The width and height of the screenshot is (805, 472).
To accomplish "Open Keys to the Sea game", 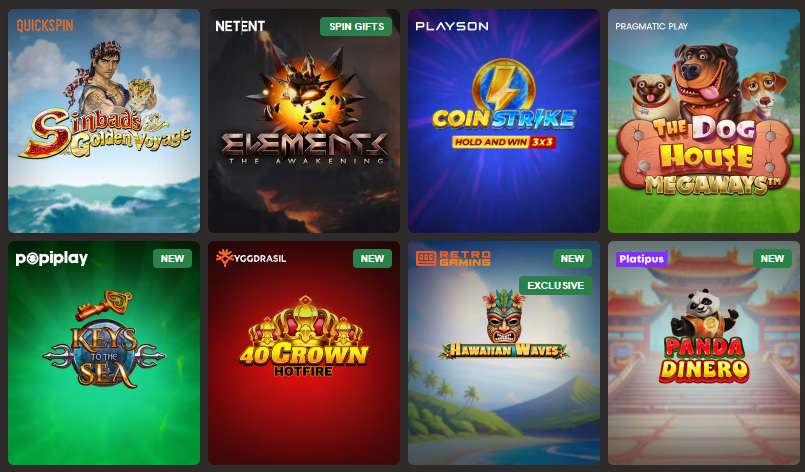I will coord(104,353).
